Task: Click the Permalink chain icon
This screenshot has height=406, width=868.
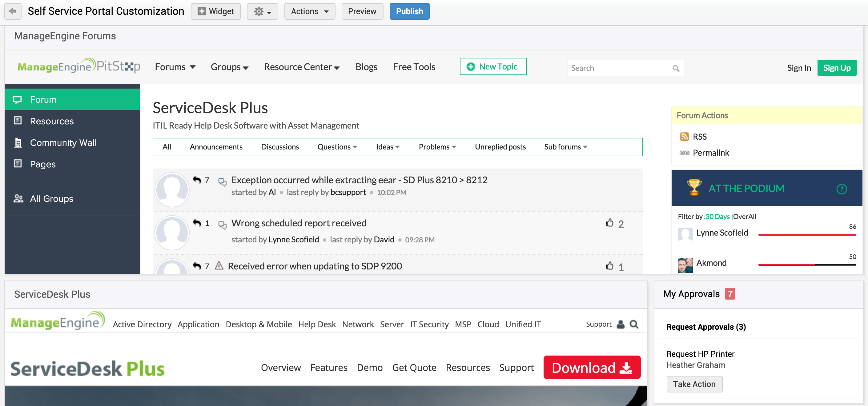Action: point(684,153)
